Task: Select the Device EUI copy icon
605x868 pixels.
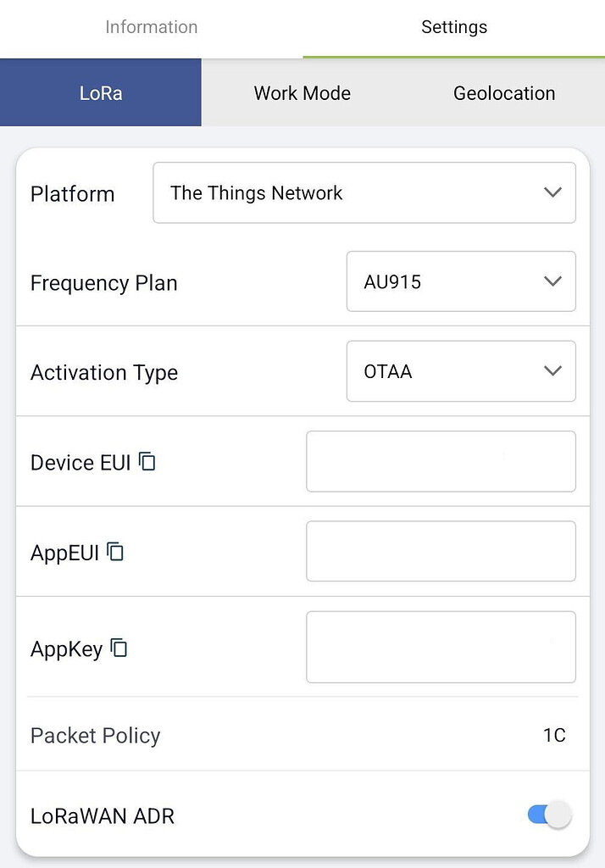Action: click(147, 460)
